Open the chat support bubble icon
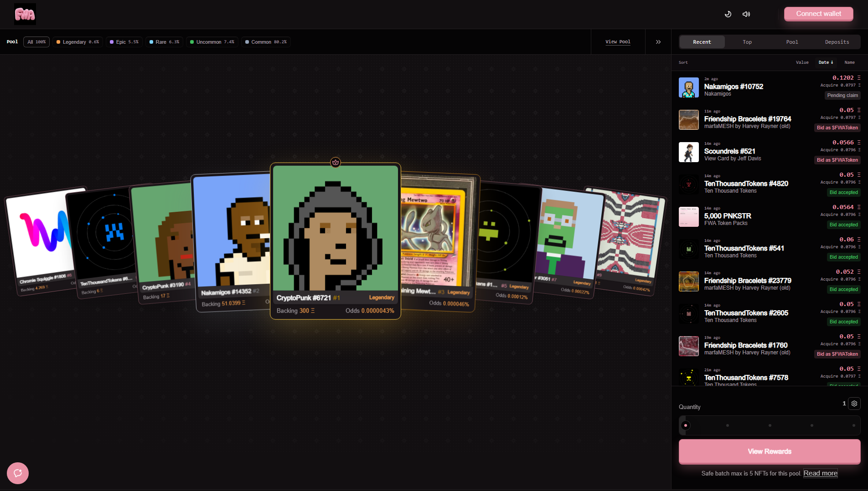868x491 pixels. pos(18,473)
